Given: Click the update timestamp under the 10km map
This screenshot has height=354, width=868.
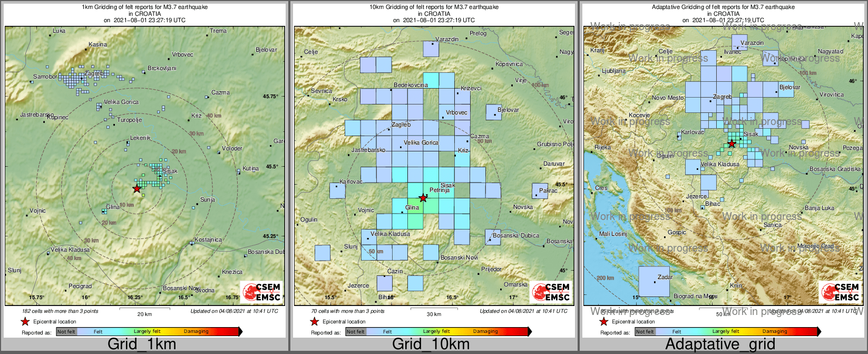Looking at the screenshot, I should point(523,311).
